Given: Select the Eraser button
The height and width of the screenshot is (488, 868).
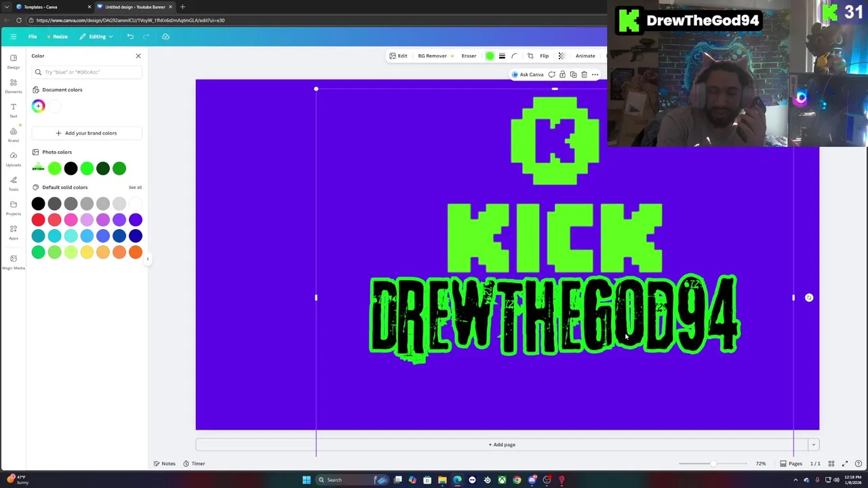Looking at the screenshot, I should pyautogui.click(x=469, y=56).
